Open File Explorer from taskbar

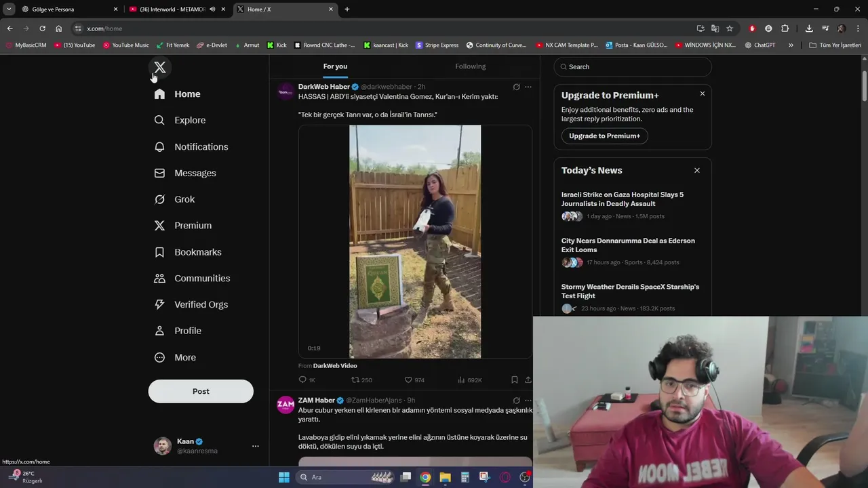point(445,477)
